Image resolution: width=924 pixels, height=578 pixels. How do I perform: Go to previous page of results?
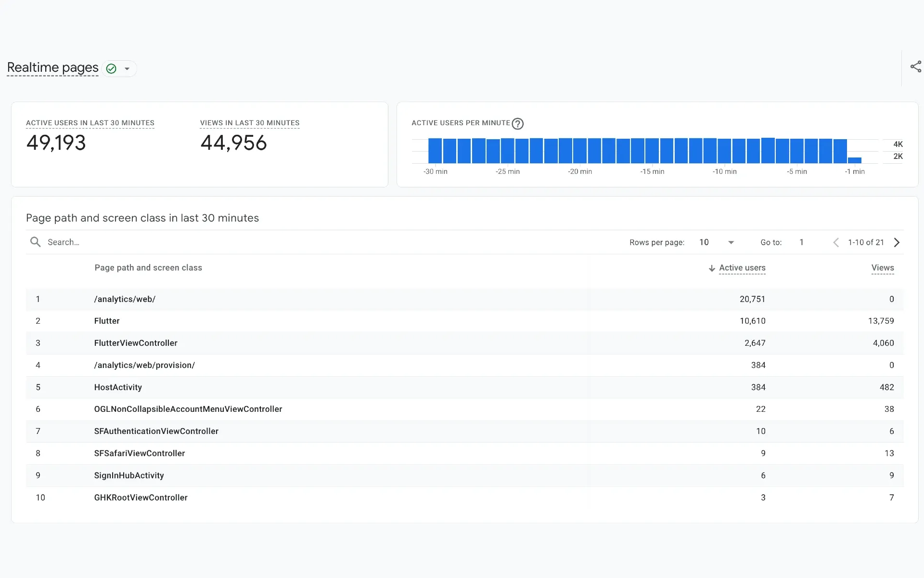[x=836, y=242]
